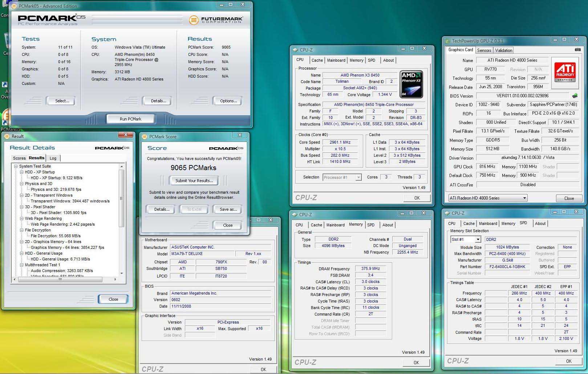The image size is (588, 374).
Task: Click the Core Speed value 2961.1 MHz
Action: pyautogui.click(x=340, y=142)
